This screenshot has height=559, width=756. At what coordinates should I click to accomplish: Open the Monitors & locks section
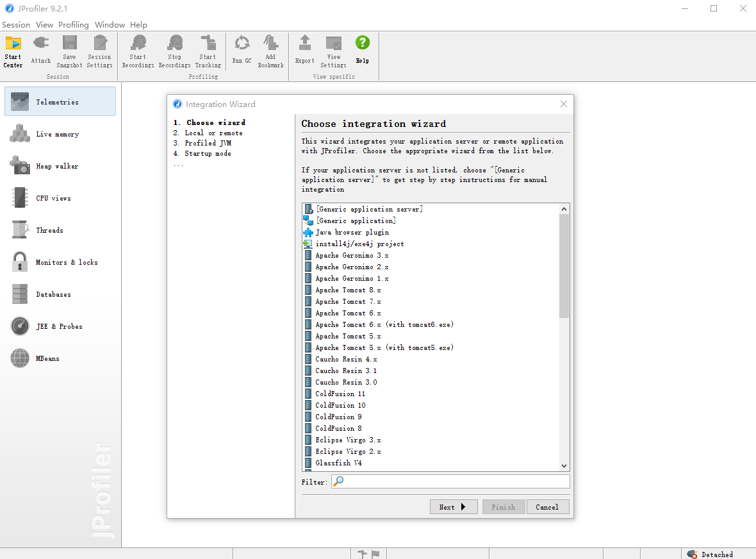[60, 262]
